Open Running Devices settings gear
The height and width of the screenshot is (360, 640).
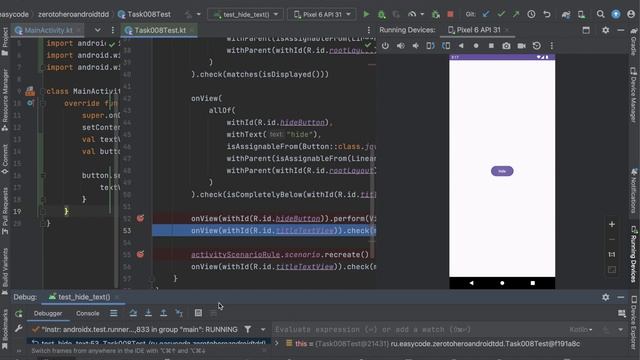click(x=606, y=30)
